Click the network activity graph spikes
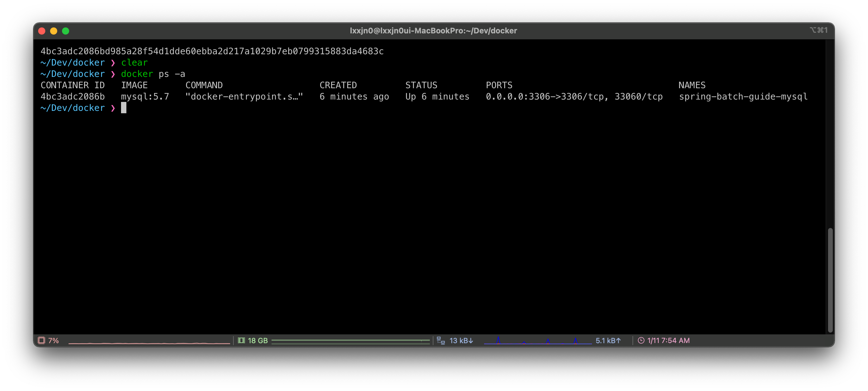 click(x=537, y=340)
